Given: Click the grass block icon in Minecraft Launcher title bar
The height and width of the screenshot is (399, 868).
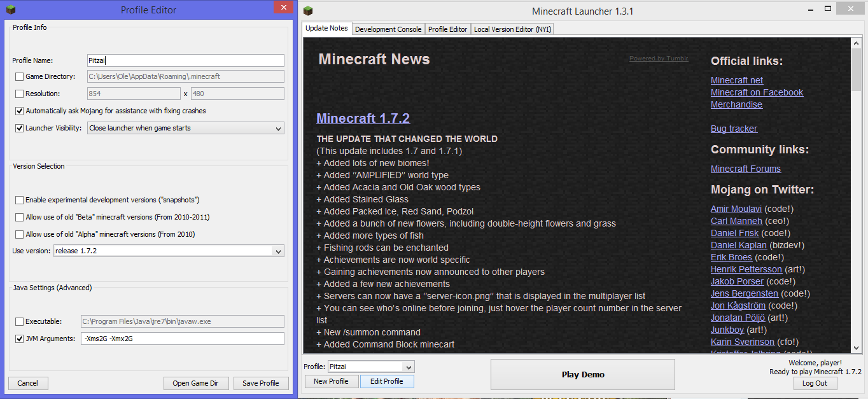Looking at the screenshot, I should (x=308, y=11).
